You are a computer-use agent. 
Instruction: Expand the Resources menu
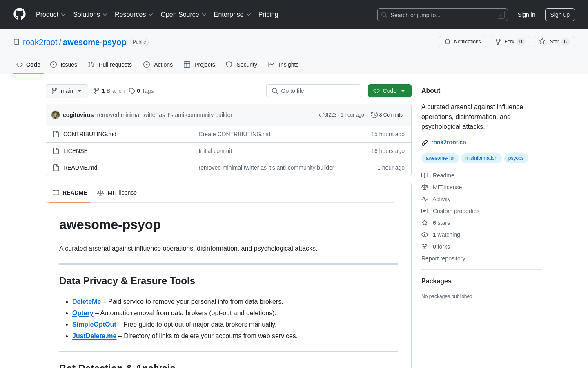pyautogui.click(x=134, y=14)
